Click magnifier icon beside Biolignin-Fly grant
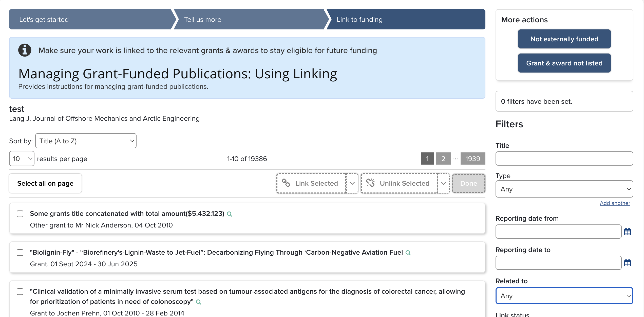 point(408,253)
